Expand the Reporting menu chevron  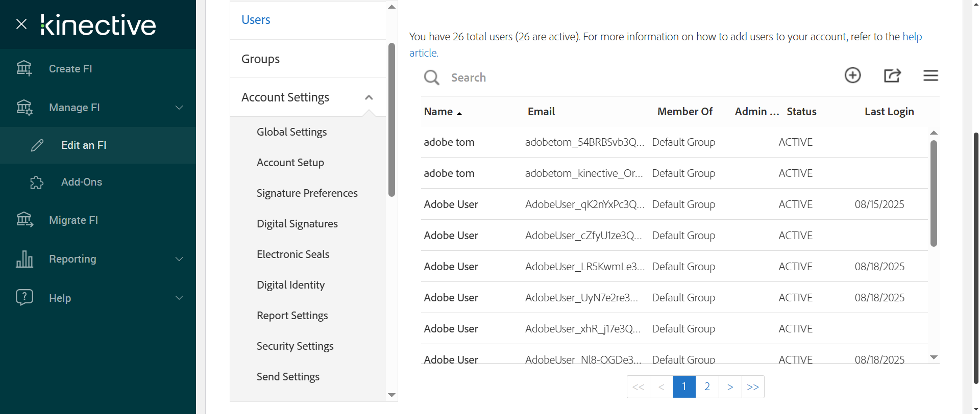pos(179,259)
